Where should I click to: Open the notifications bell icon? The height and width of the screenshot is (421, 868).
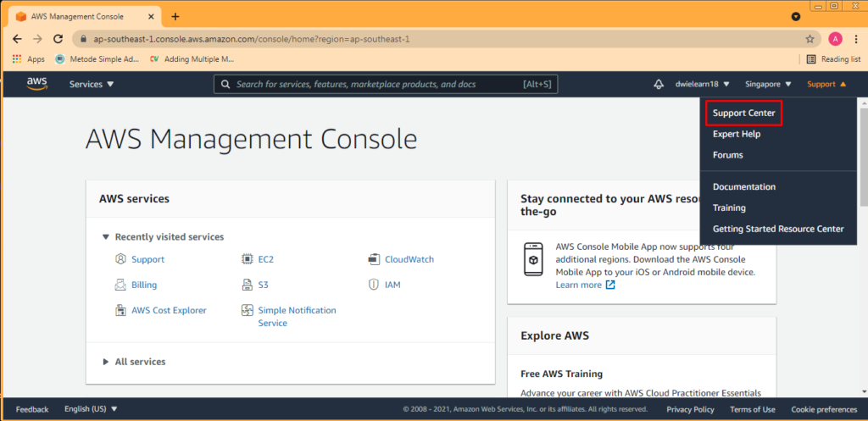coord(659,85)
